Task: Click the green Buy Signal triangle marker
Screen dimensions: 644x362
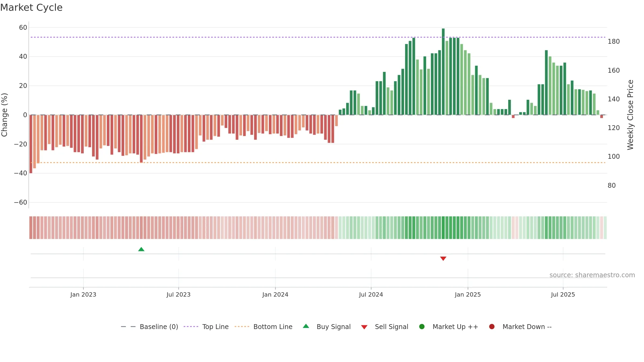Action: point(141,249)
